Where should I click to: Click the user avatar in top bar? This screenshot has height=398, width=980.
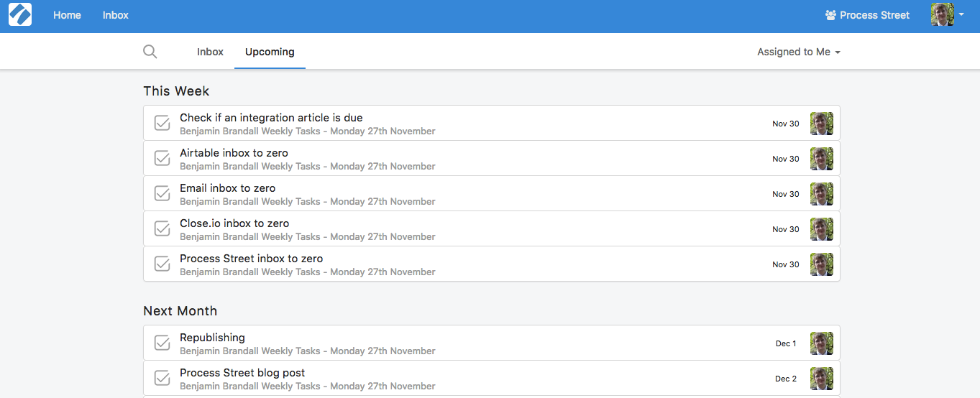pos(943,14)
